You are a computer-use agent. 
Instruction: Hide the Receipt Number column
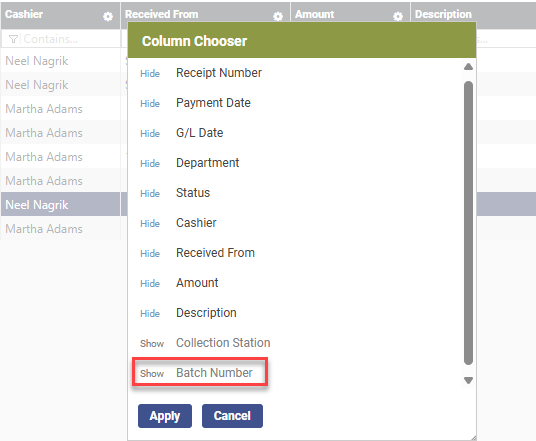point(150,74)
